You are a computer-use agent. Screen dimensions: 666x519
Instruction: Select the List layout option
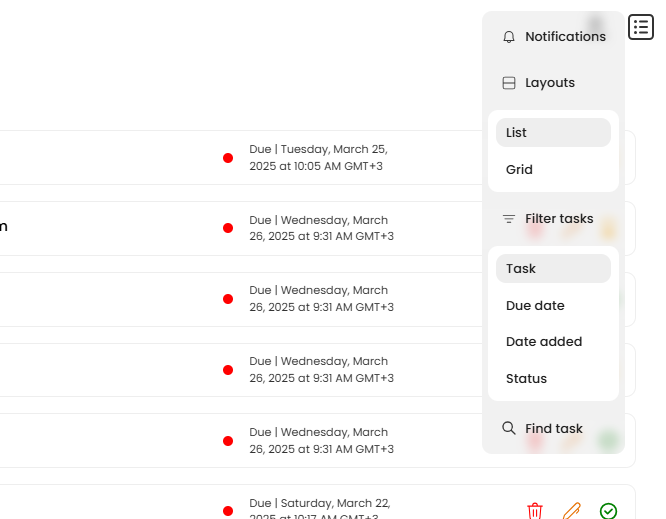click(553, 133)
